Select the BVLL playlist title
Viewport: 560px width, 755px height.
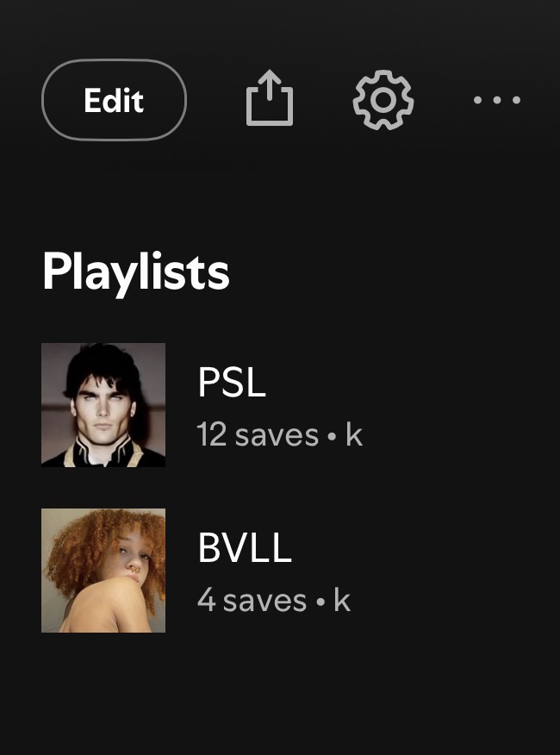click(x=245, y=548)
